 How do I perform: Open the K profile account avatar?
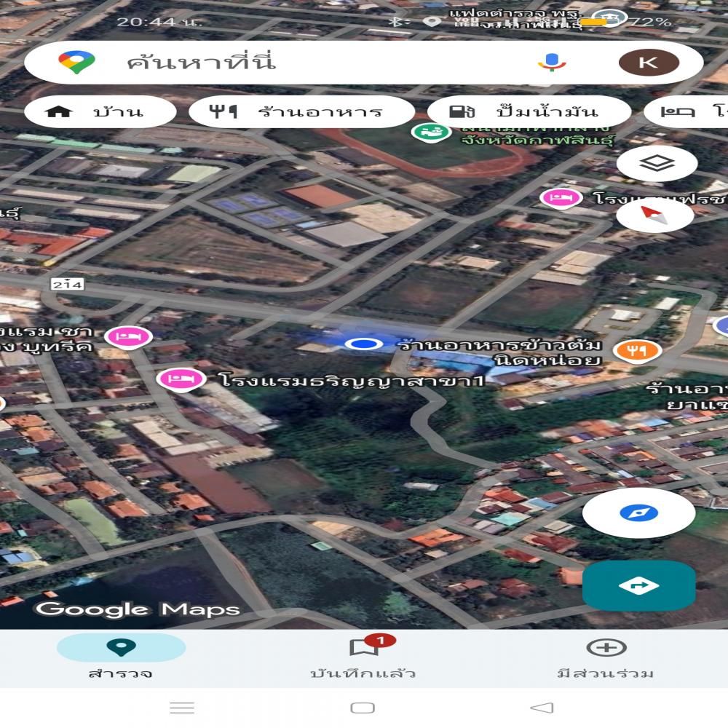648,62
